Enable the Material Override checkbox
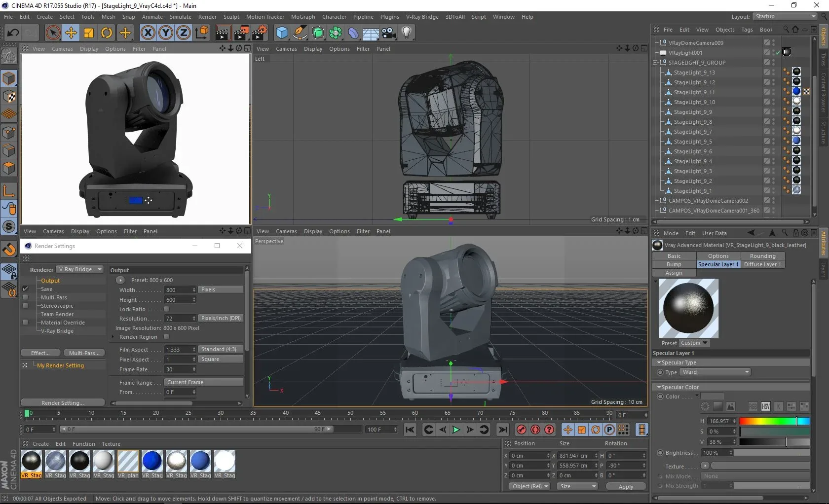This screenshot has width=829, height=504. tap(25, 323)
